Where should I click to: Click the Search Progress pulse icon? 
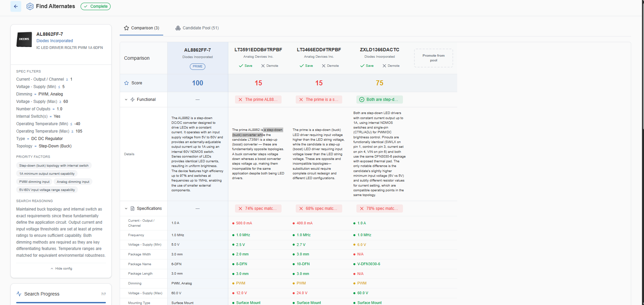click(x=19, y=294)
